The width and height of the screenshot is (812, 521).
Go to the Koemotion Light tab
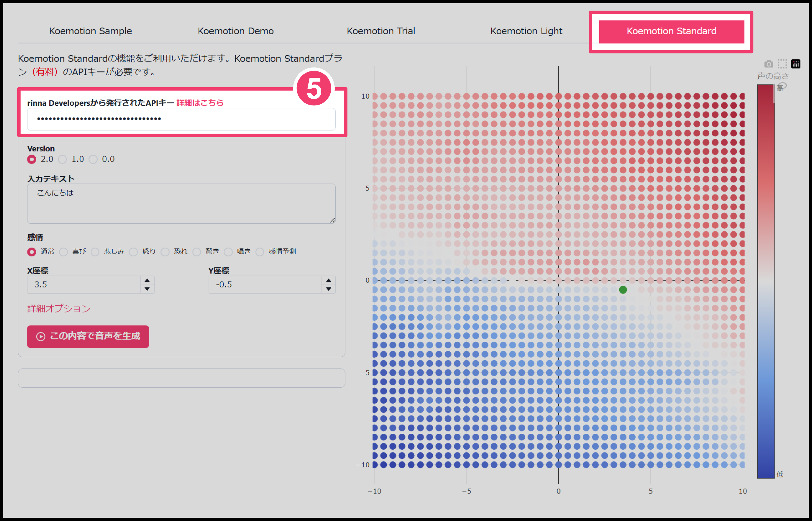[x=526, y=31]
